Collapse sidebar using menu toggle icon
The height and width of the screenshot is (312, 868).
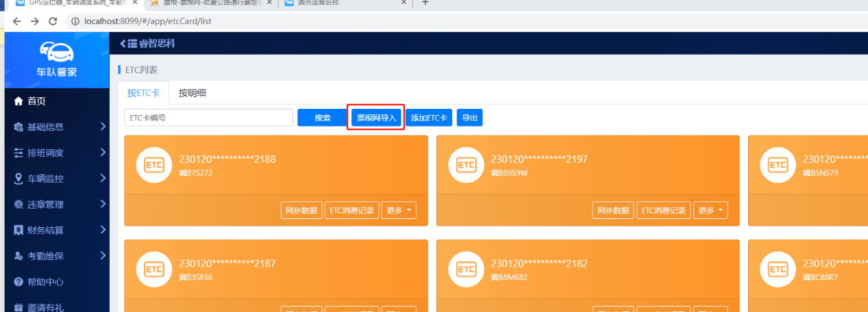[127, 44]
